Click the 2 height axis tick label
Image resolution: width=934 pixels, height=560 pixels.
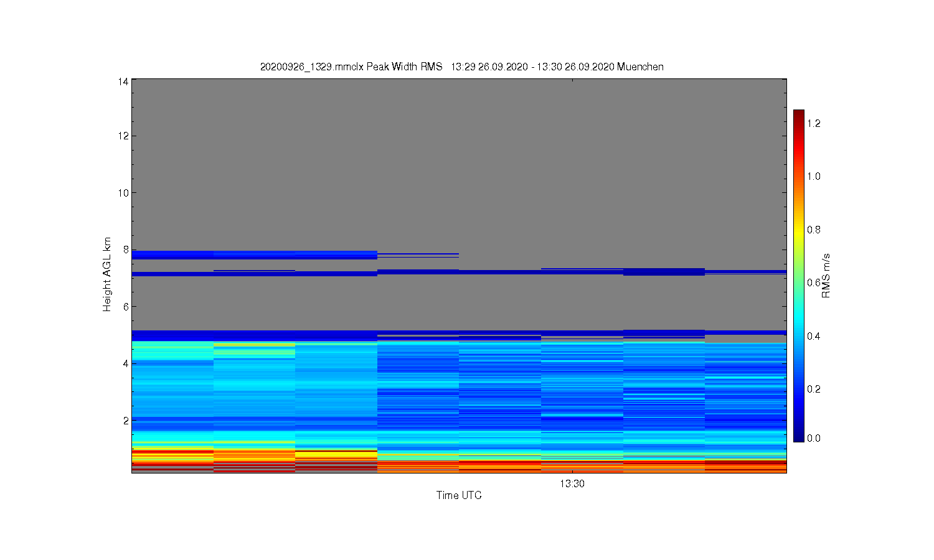[126, 421]
